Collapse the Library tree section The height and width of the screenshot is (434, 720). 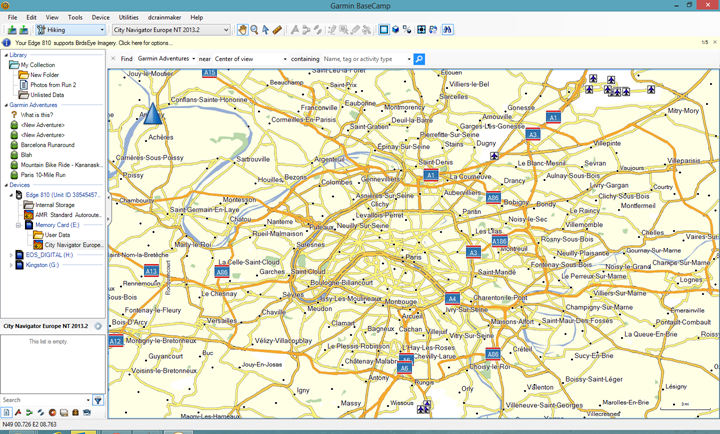point(6,55)
